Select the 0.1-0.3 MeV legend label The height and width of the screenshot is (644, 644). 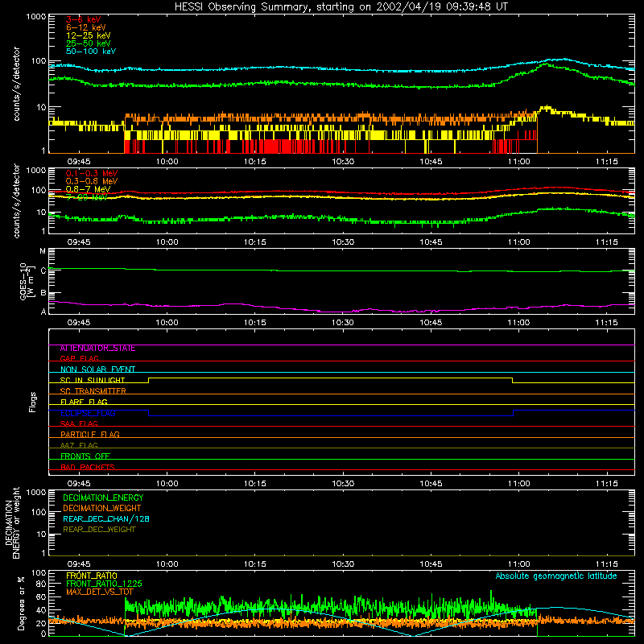[x=92, y=173]
